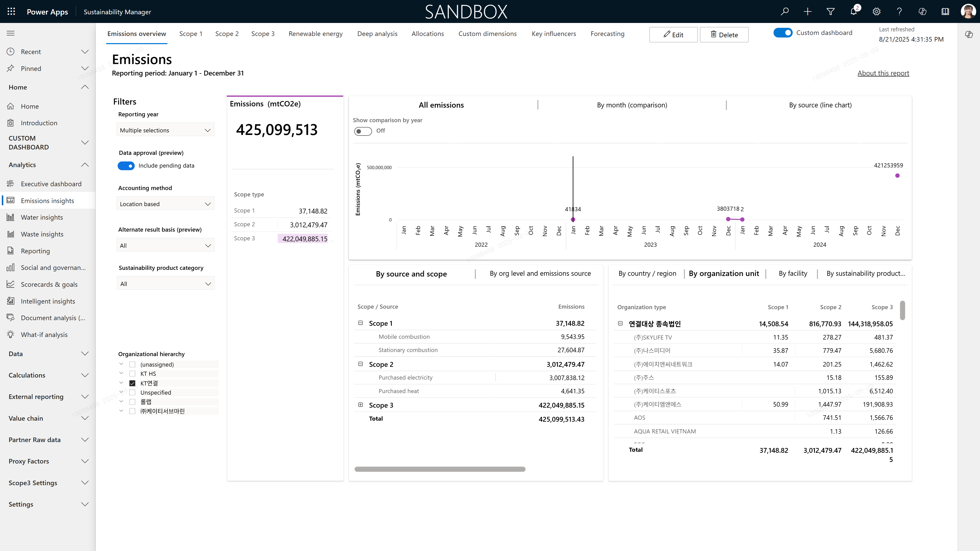Click the Reporting icon in sidebar
This screenshot has width=980, height=551.
point(11,251)
